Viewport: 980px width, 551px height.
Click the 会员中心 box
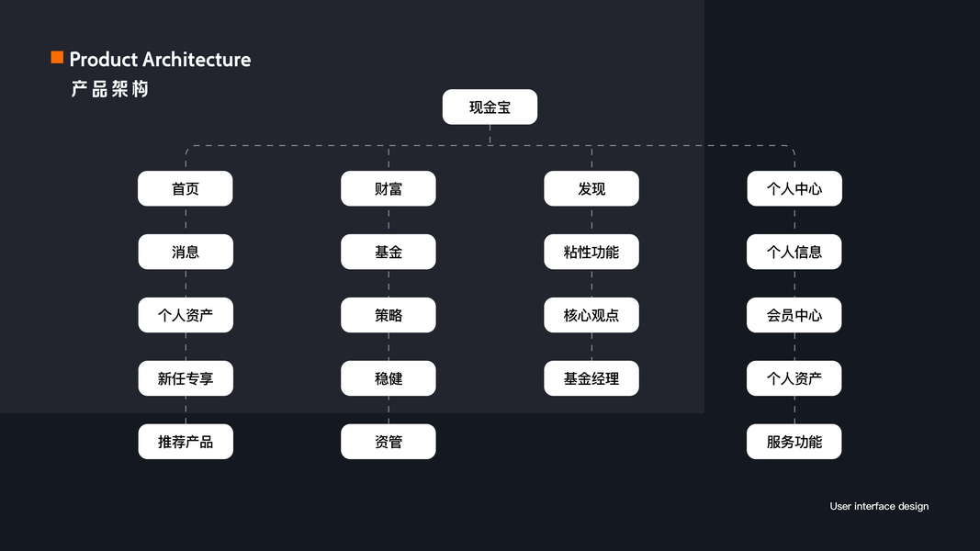pyautogui.click(x=794, y=316)
